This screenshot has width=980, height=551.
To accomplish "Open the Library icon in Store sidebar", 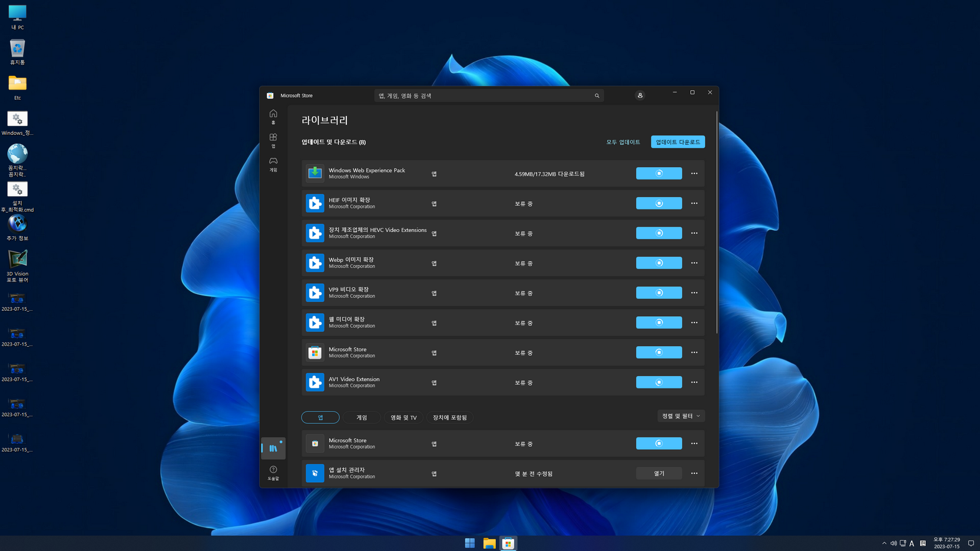I will coord(273,449).
